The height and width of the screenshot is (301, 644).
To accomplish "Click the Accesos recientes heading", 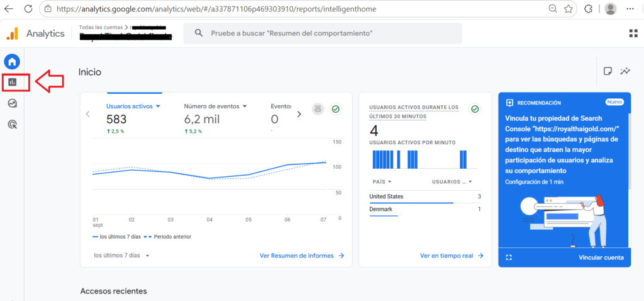I will [x=113, y=291].
